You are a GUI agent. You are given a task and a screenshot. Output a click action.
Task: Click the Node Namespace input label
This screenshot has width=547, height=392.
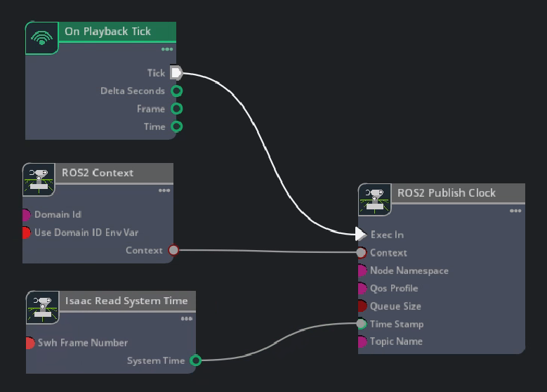tap(409, 270)
